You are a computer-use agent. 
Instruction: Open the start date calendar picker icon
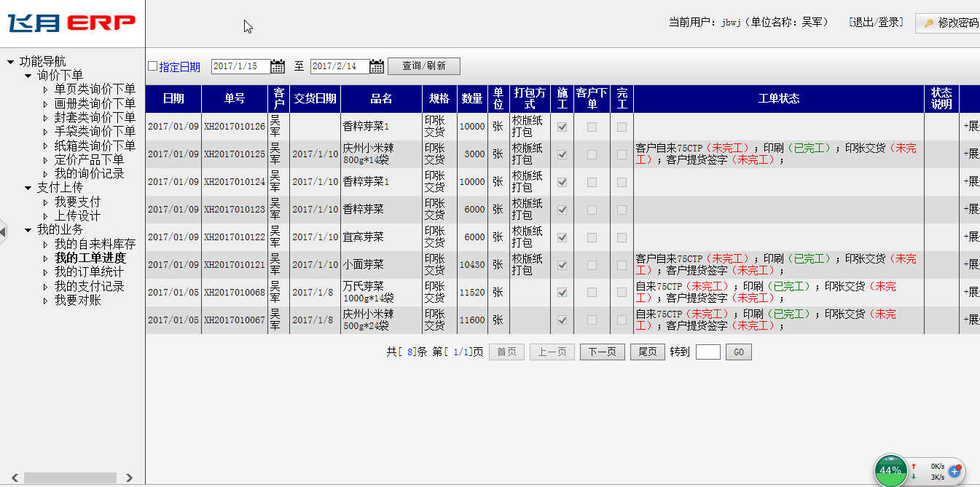[x=278, y=66]
